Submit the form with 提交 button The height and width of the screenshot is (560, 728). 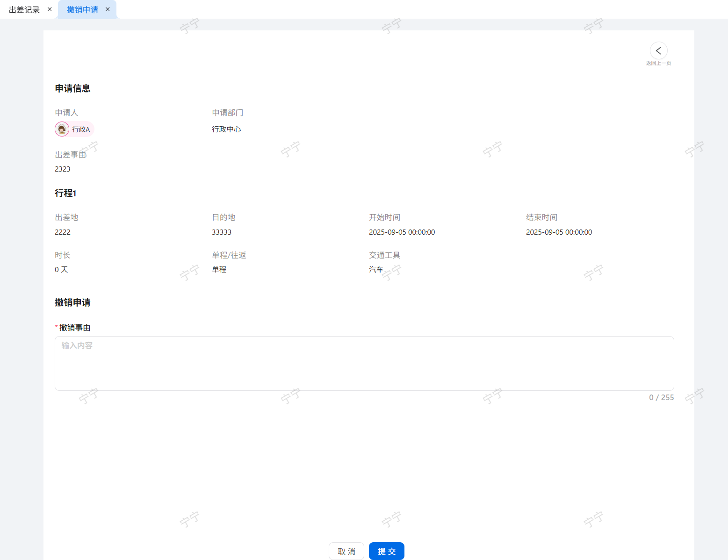(x=386, y=551)
